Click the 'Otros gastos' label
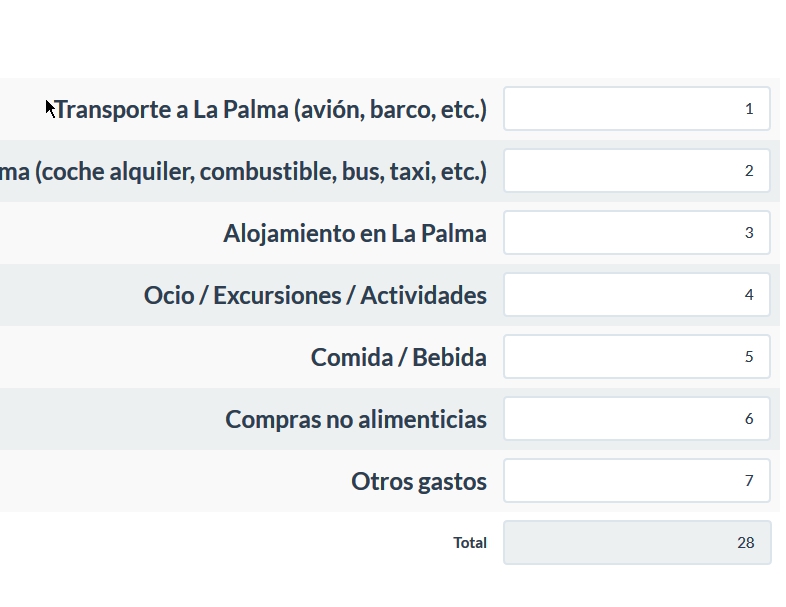Viewport: 786px width, 607px height. [x=419, y=482]
